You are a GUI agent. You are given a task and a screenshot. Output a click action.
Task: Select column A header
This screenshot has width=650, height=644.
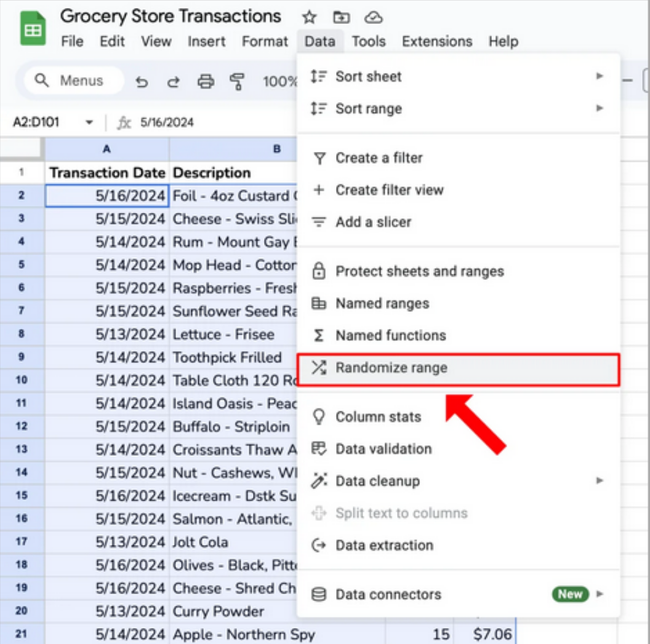[x=106, y=149]
